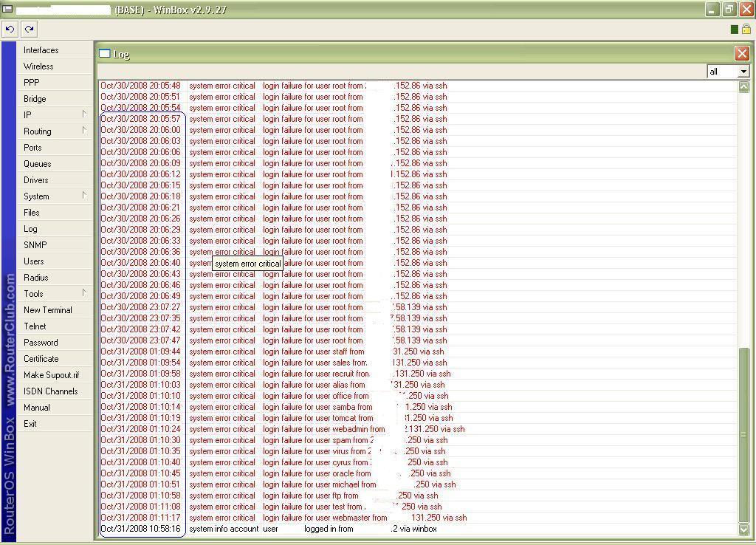This screenshot has height=545, width=756.
Task: Select login failure for user cyrus entry
Action: (x=418, y=463)
